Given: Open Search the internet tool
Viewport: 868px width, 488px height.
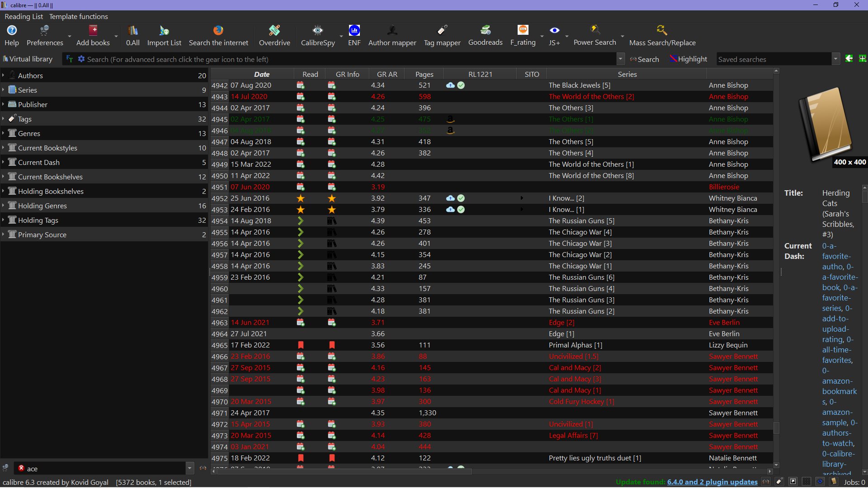Looking at the screenshot, I should pos(218,35).
